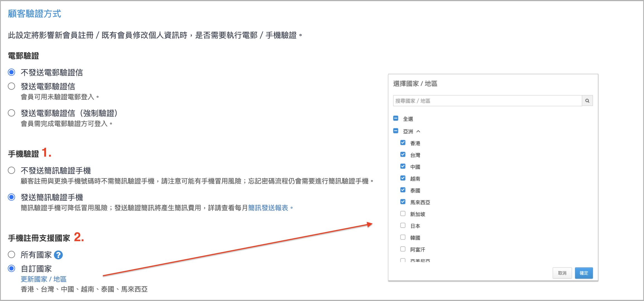Uncheck the 台灣 checkbox

[x=403, y=154]
